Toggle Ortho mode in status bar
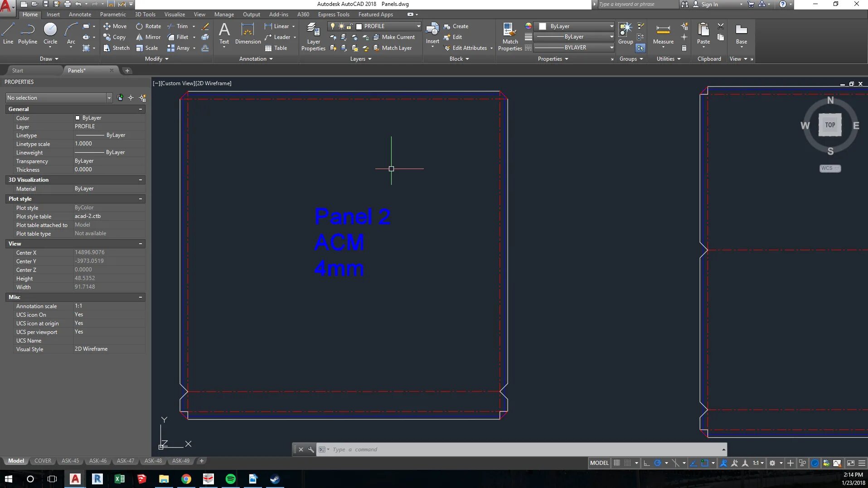 click(x=647, y=463)
